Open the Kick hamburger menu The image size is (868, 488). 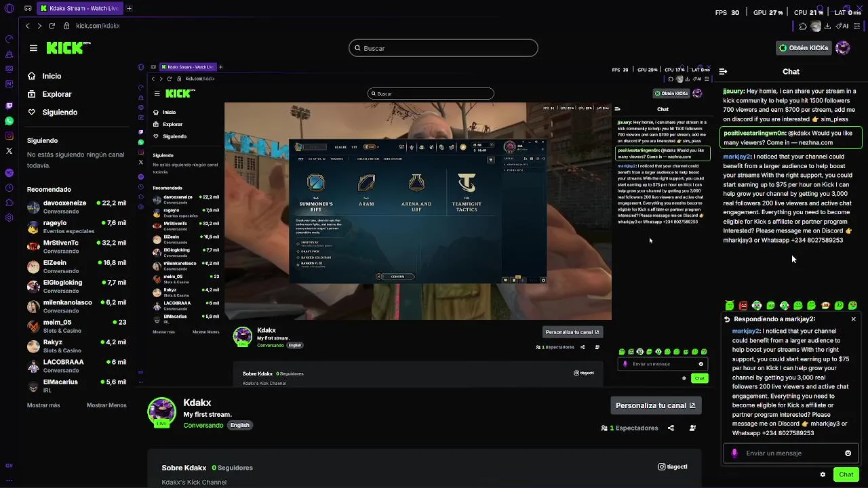33,48
